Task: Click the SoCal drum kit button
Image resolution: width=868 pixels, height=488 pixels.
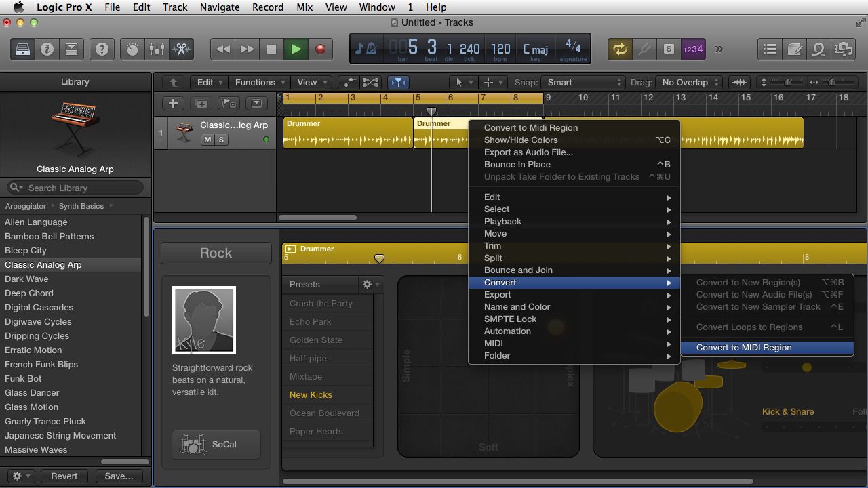Action: pyautogui.click(x=216, y=445)
